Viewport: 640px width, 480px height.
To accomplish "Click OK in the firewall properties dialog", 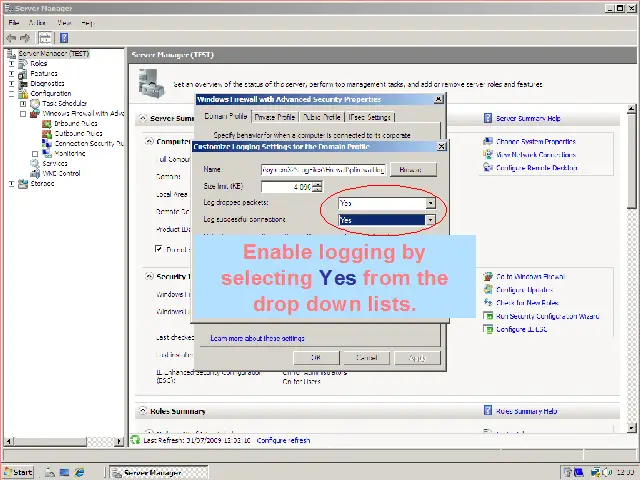I will point(316,358).
